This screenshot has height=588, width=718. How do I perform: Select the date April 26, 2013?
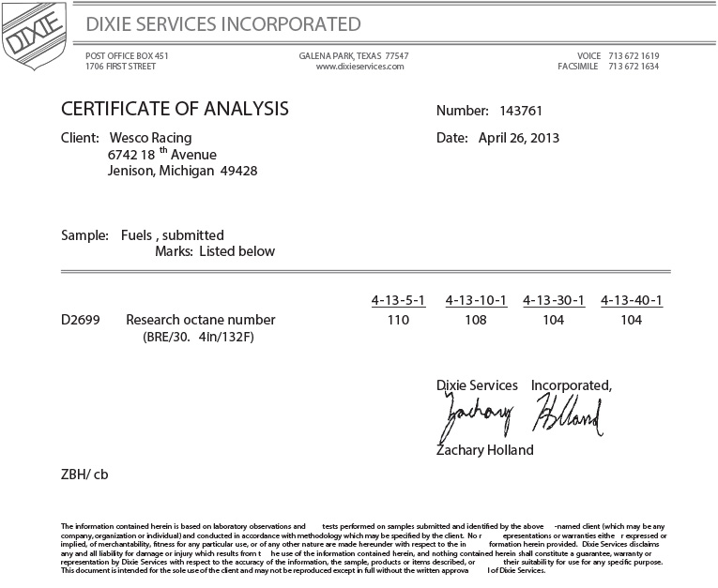pos(519,138)
